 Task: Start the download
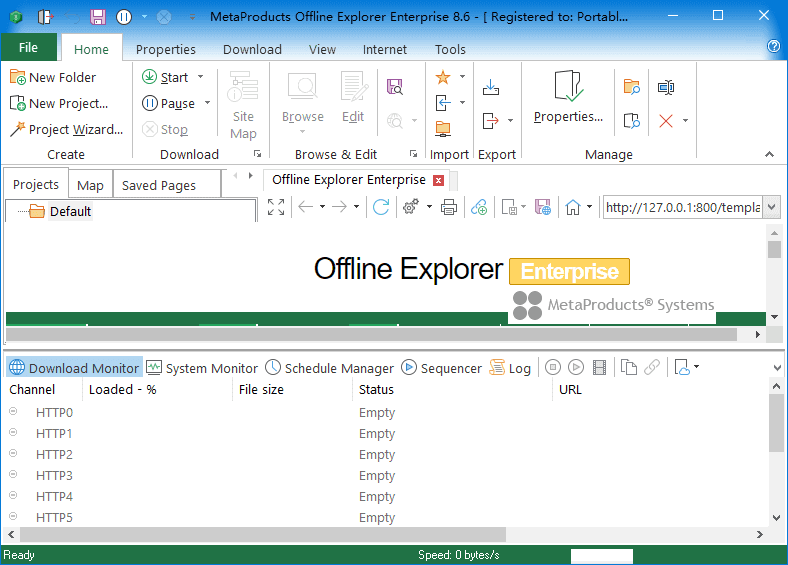coord(165,77)
